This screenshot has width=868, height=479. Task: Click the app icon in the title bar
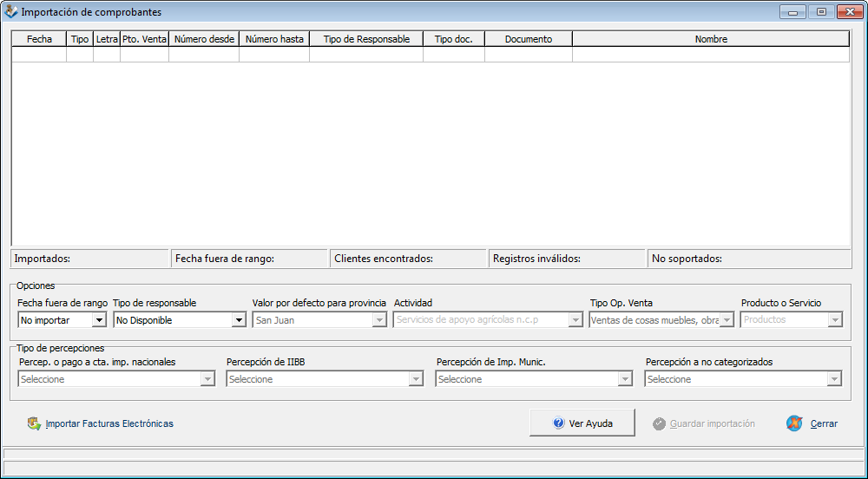(x=10, y=12)
